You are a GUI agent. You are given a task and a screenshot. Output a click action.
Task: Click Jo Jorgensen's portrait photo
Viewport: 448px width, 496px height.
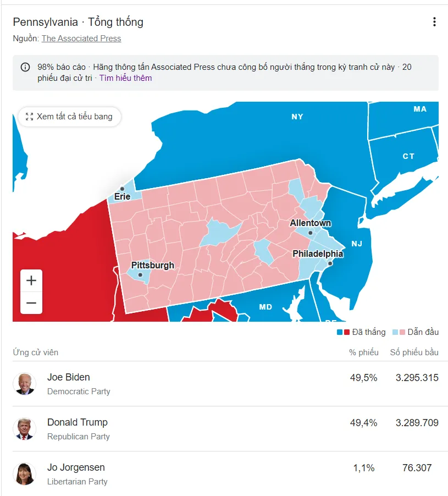(x=24, y=474)
